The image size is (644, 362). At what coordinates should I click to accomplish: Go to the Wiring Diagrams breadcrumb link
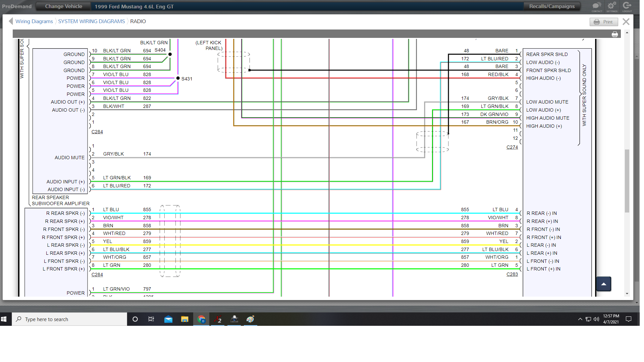34,21
